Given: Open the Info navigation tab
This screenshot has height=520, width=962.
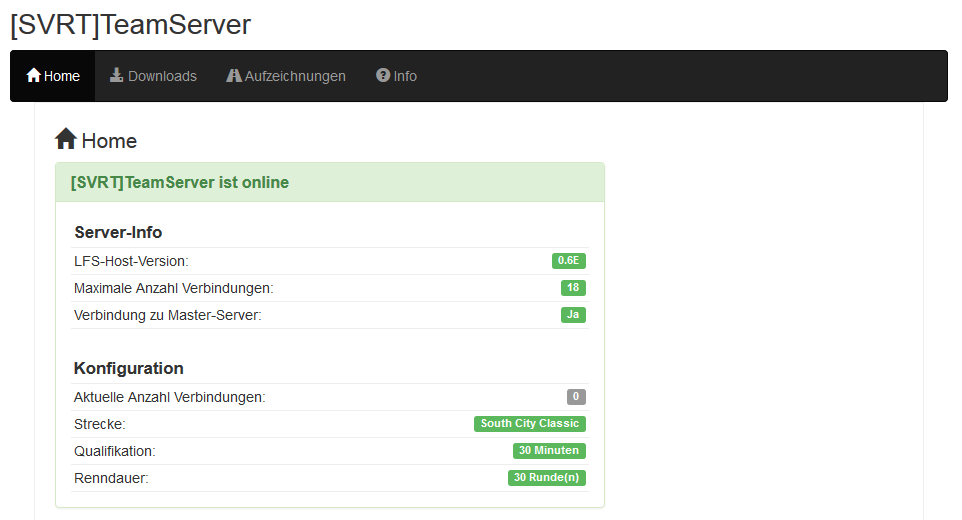Looking at the screenshot, I should [x=396, y=76].
